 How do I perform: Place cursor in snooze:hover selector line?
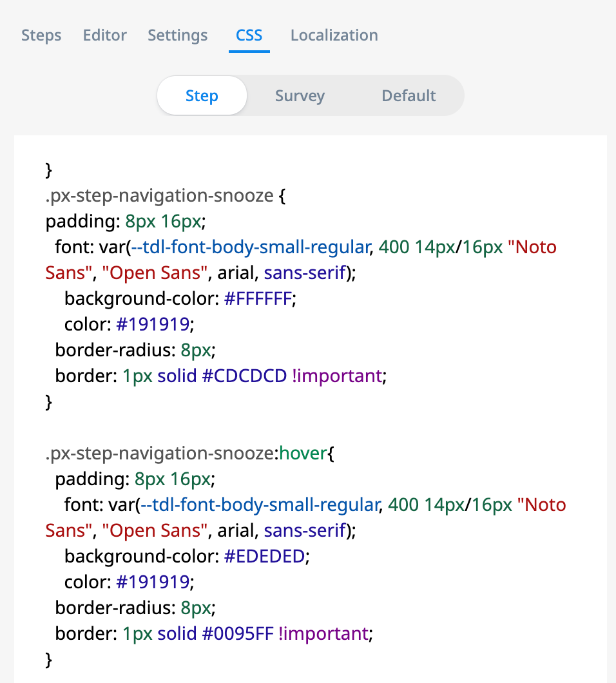click(190, 454)
